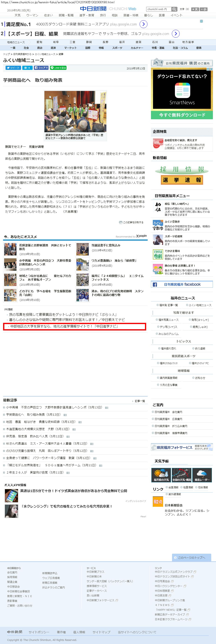The width and height of the screenshot is (216, 644).
Task: Open 血栓症を防ぐ秘訣 feature thumbnail
Action: [158, 144]
